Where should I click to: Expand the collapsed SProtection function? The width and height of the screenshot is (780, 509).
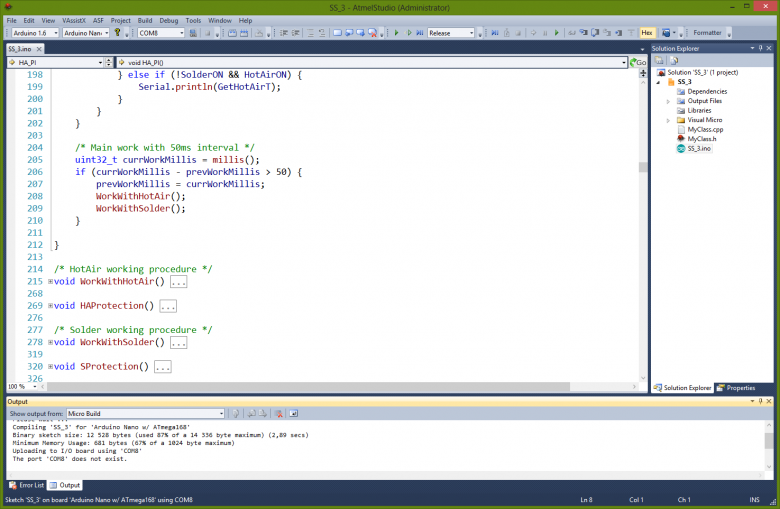tap(50, 367)
